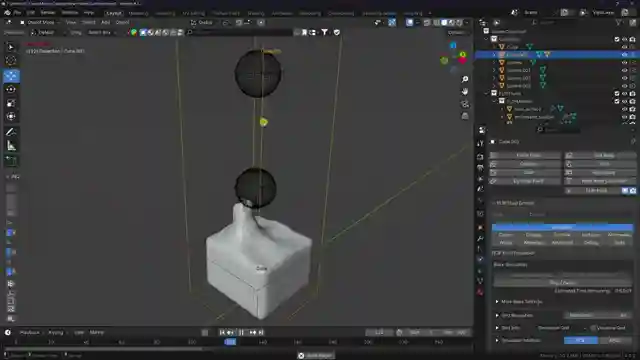The image size is (640, 360).
Task: Switch to the UV Editing workspace
Action: pos(193,13)
